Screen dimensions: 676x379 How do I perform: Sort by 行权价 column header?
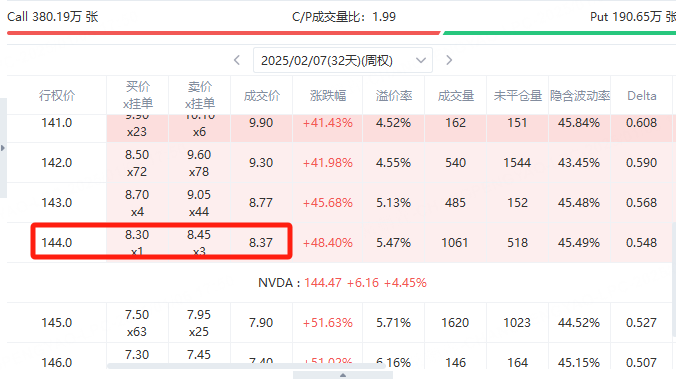point(57,95)
